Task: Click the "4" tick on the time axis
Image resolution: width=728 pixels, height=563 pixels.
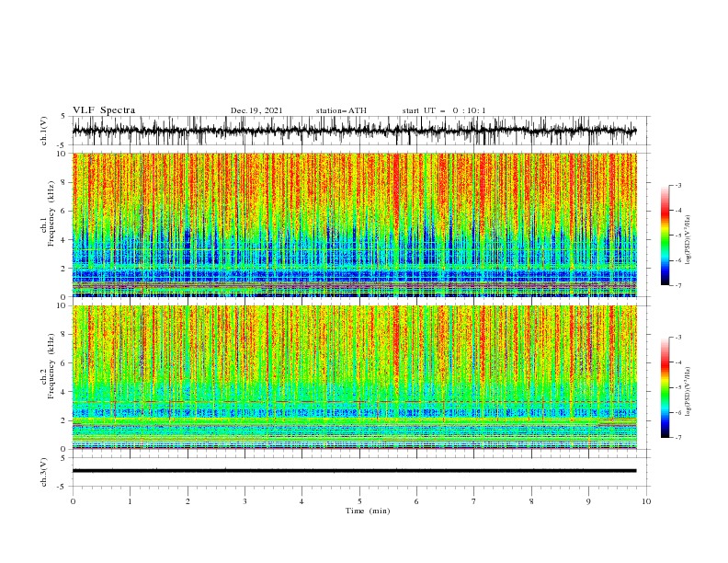Action: pyautogui.click(x=301, y=501)
